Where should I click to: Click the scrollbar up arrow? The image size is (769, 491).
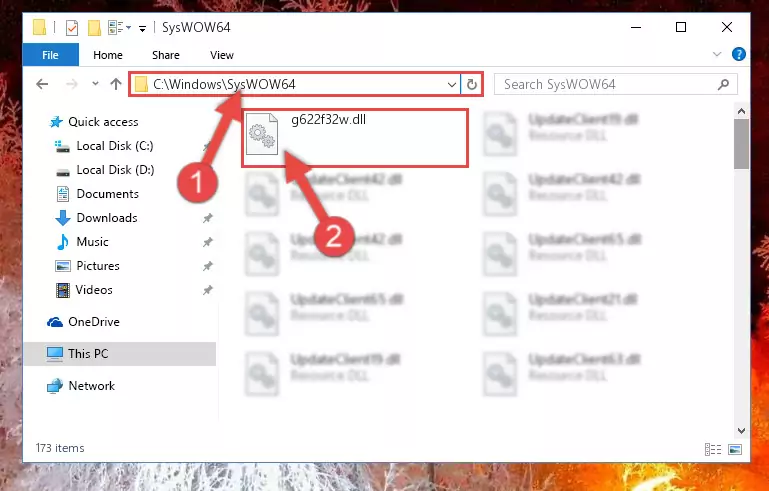[x=741, y=112]
